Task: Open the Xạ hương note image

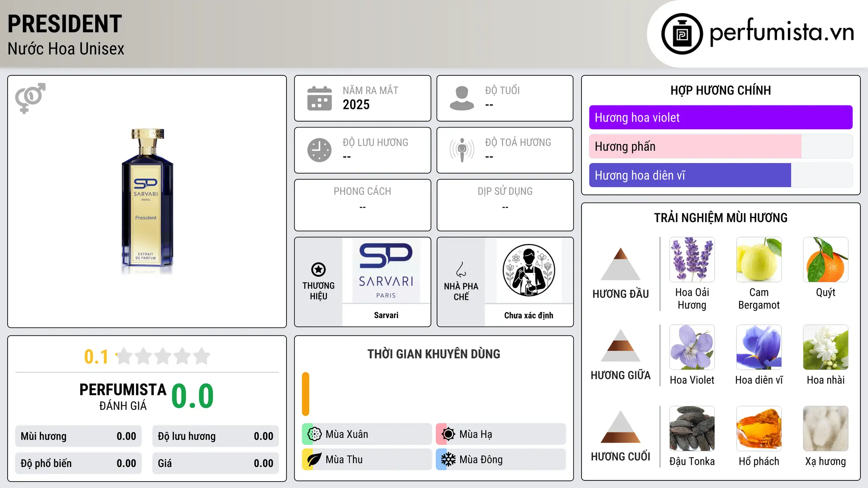Action: click(x=826, y=429)
